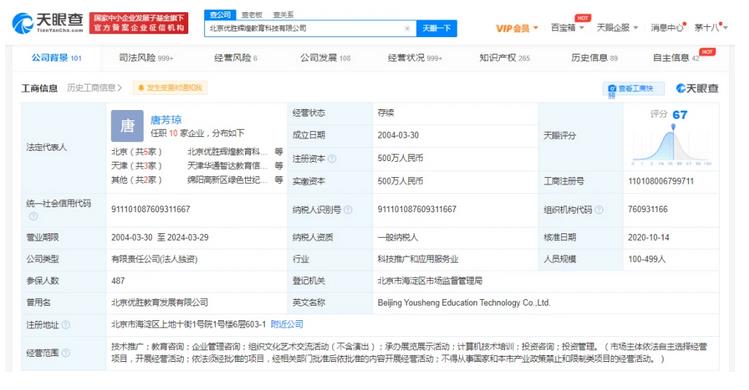Click the info icon beside 组织机构代码

click(x=599, y=209)
